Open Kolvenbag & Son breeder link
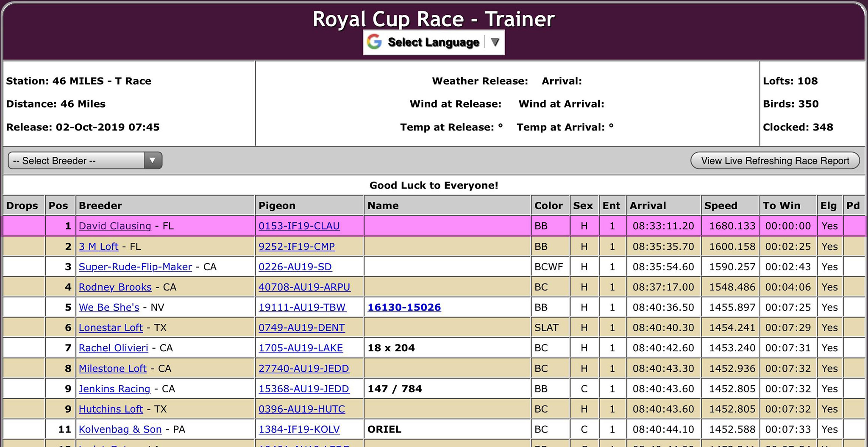868x447 pixels. [x=120, y=429]
